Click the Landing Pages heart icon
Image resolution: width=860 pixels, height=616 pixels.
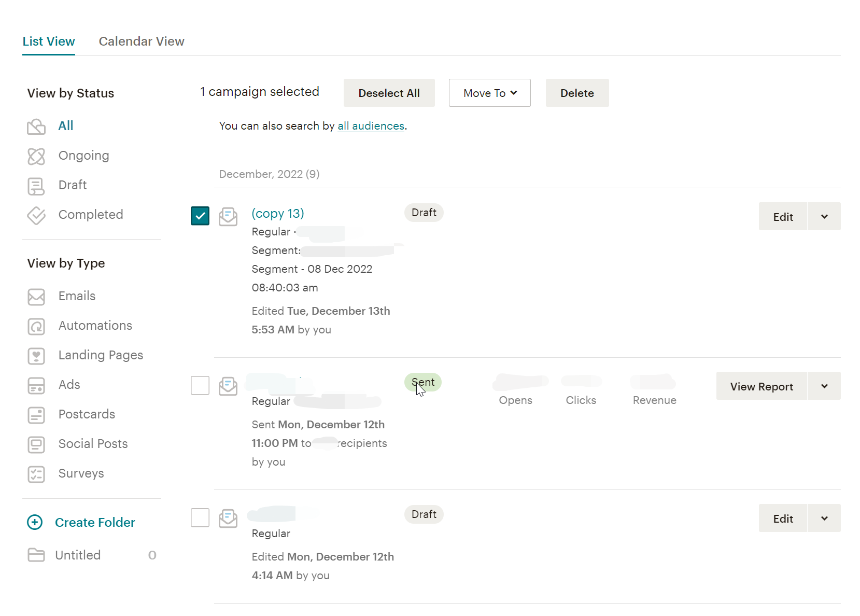pyautogui.click(x=36, y=356)
